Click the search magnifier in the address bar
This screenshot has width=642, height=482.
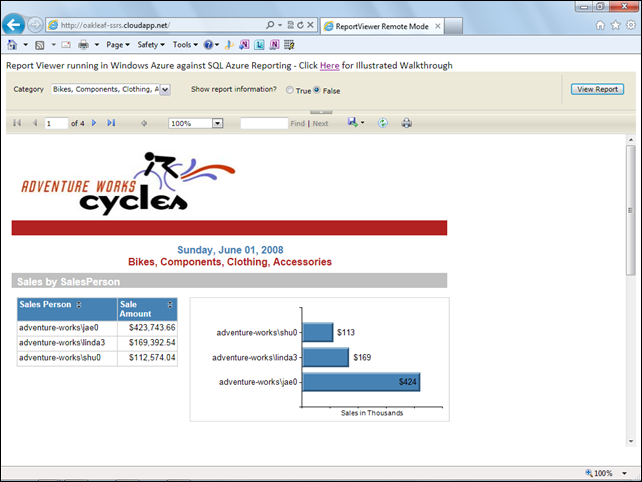click(270, 25)
